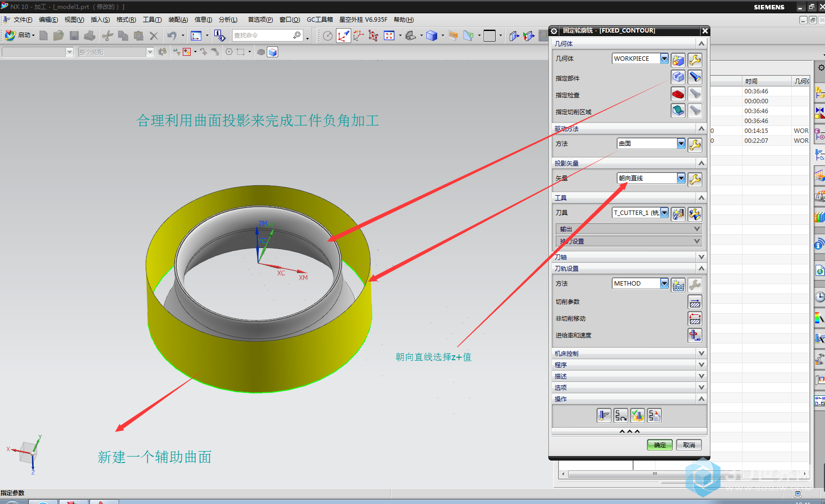Edit projection vector 朝向直线 with wrench icon

[695, 179]
